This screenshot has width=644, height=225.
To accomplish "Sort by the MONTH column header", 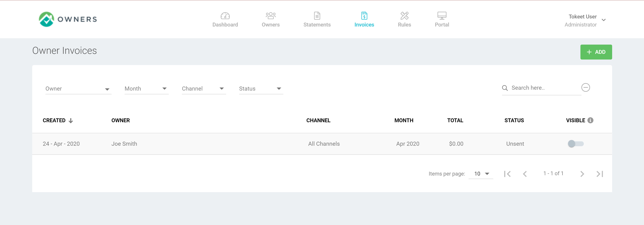I will [404, 121].
